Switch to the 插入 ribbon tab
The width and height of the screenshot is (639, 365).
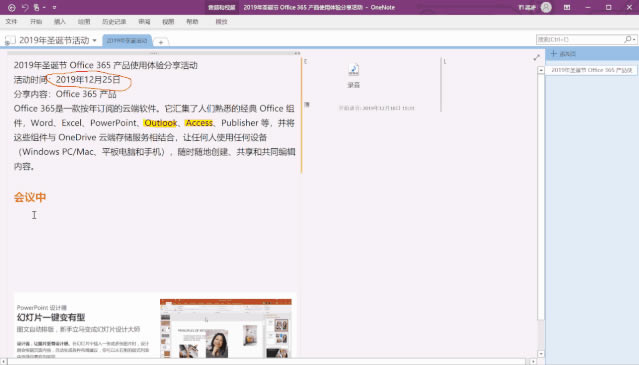pos(59,22)
